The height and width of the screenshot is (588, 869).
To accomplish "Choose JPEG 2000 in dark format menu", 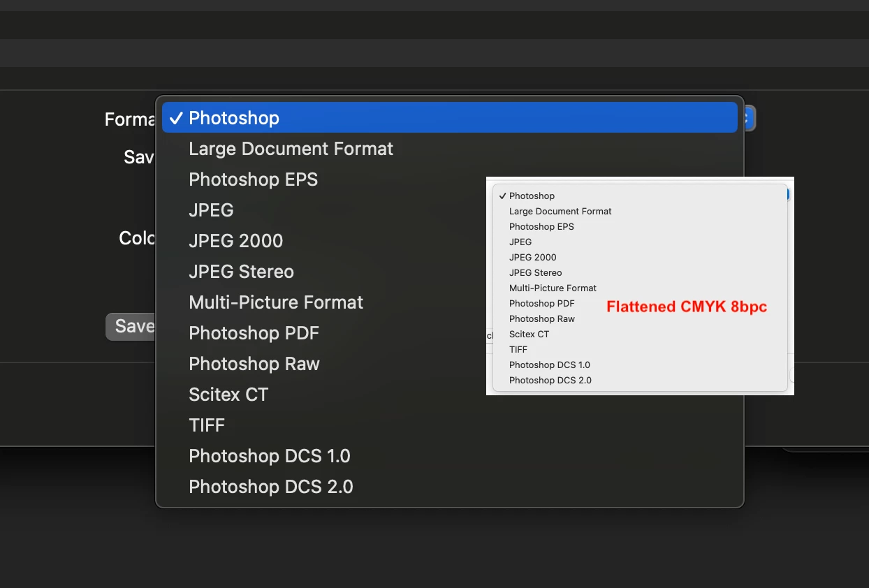I will (x=450, y=241).
